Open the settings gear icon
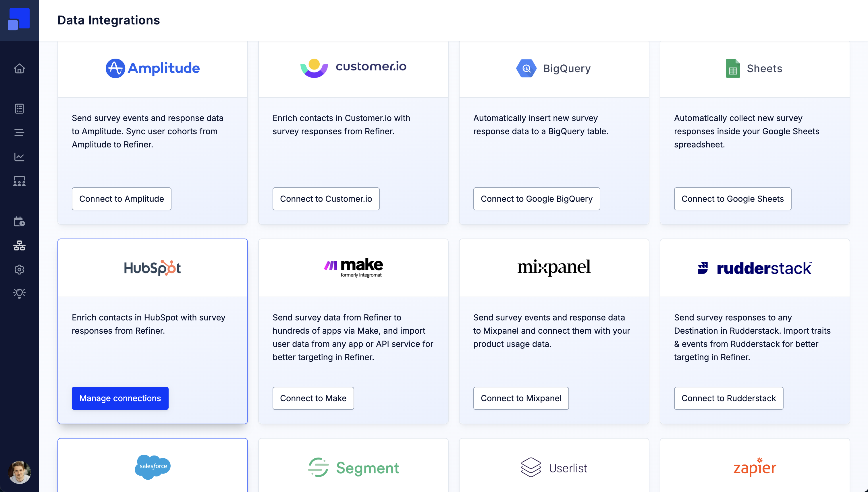868x492 pixels. click(19, 270)
